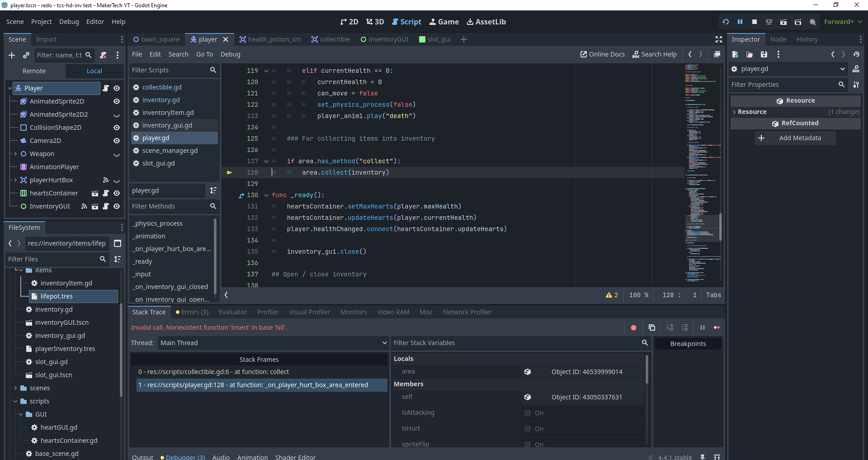Open Online Docs link
Screen dimensions: 868x460
pos(603,54)
